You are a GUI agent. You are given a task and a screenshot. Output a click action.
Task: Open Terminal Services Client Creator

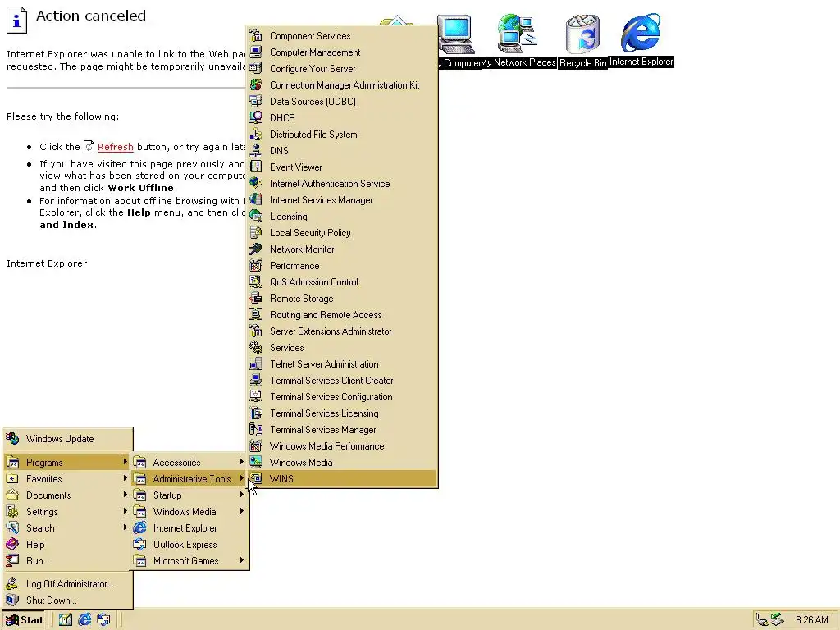[342, 381]
